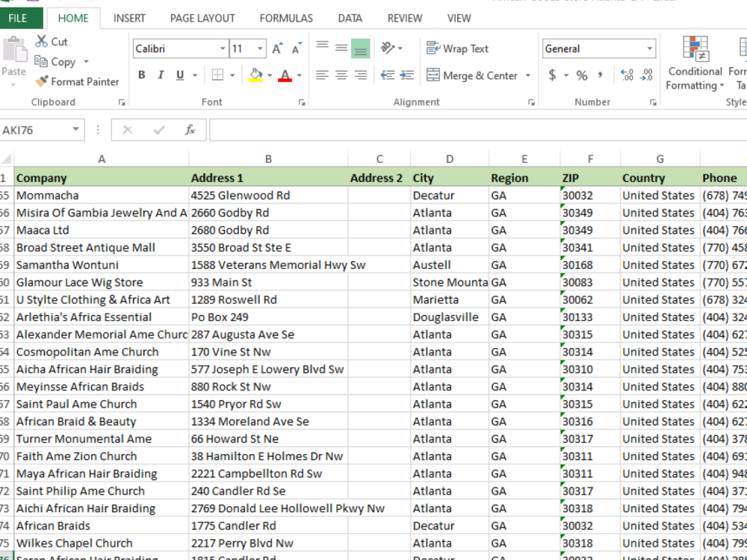Expand the Number Format dropdown showing General
The height and width of the screenshot is (560, 747).
coord(649,48)
